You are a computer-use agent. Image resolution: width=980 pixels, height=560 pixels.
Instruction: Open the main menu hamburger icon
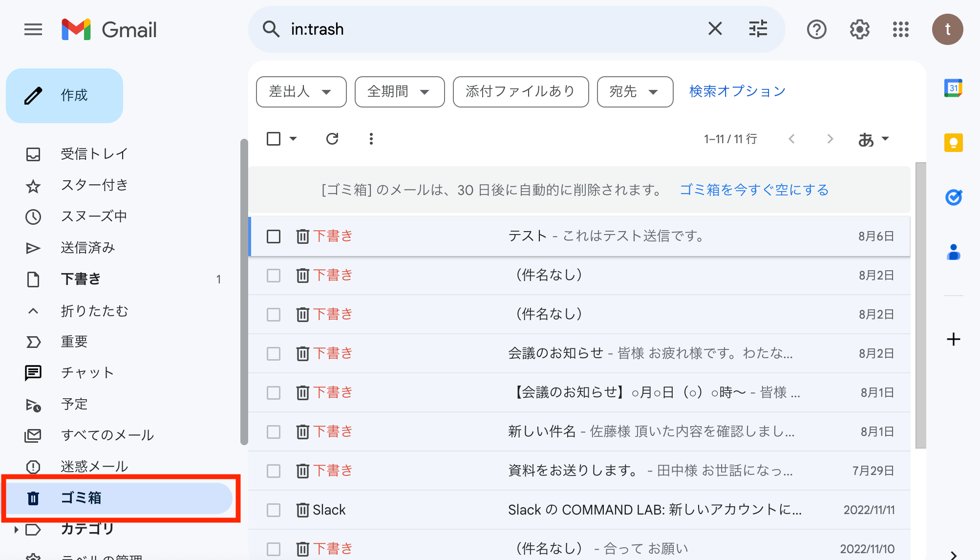(33, 30)
